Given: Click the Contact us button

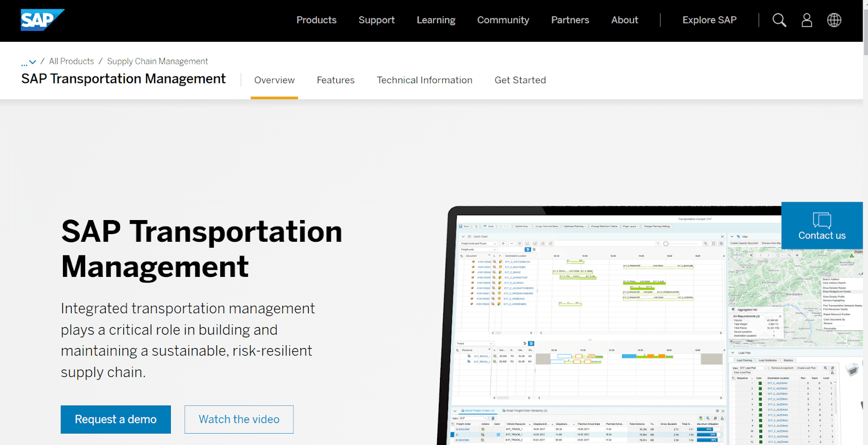Looking at the screenshot, I should click(x=822, y=225).
